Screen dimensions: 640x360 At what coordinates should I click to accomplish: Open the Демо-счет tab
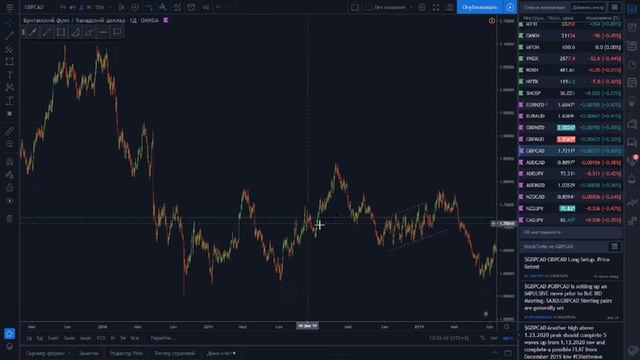pos(221,353)
